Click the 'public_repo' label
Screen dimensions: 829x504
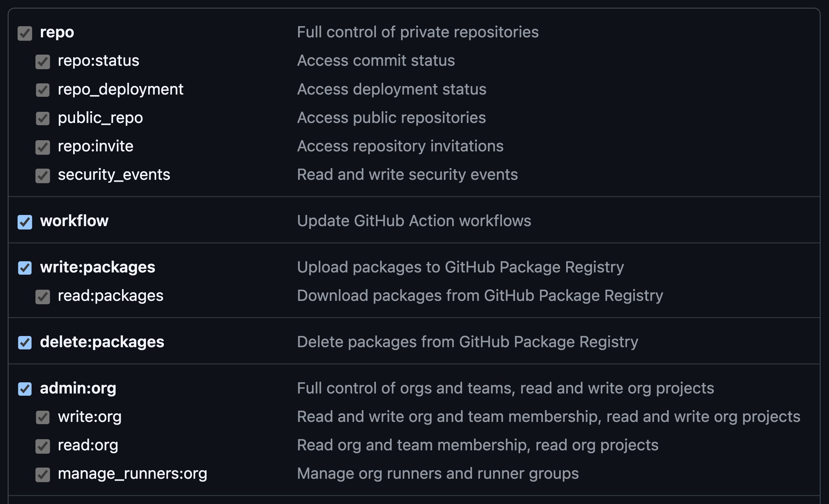(x=100, y=118)
